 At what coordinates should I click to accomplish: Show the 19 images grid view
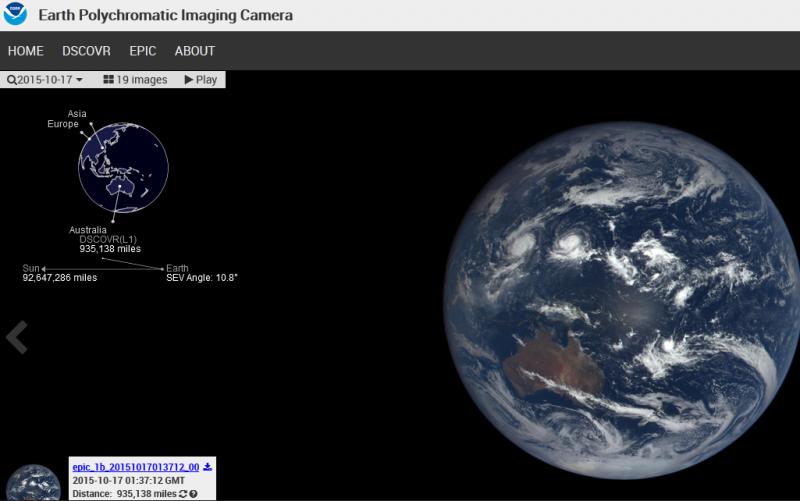pyautogui.click(x=135, y=80)
